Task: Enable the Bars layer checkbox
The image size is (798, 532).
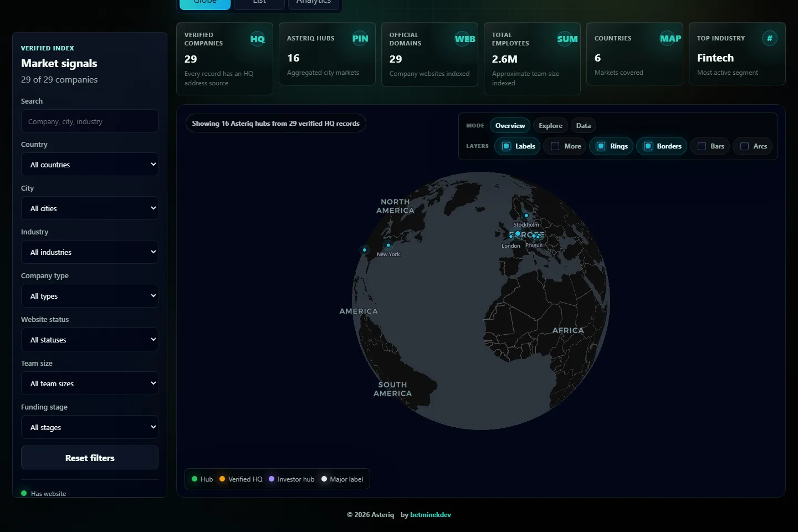Action: coord(702,146)
